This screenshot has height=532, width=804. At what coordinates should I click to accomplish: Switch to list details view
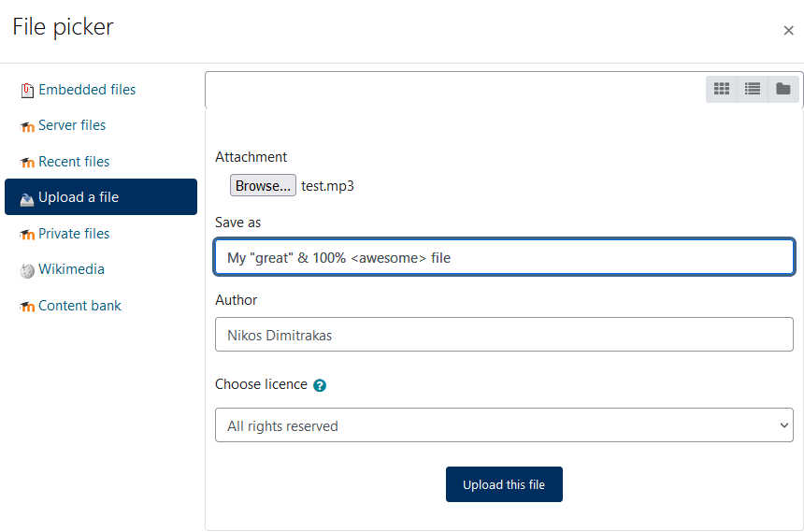click(x=753, y=89)
